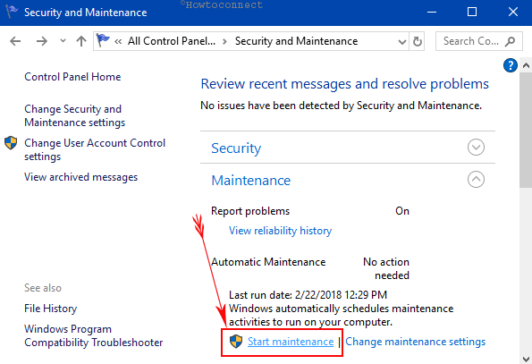Viewport: 532px width, 364px height.
Task: Click the window flag icon in title bar
Action: click(12, 12)
